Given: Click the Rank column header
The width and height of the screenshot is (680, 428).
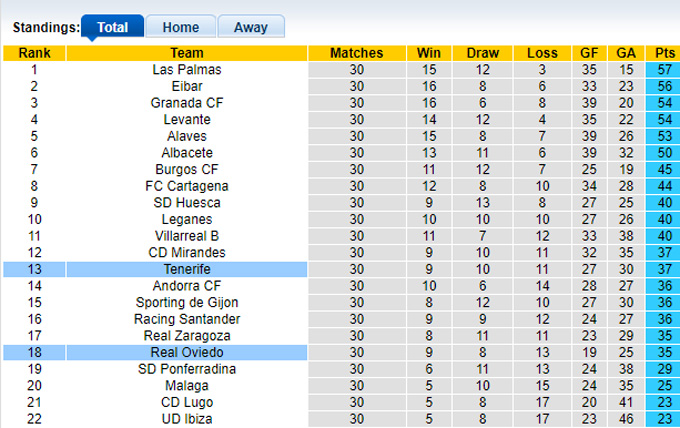Looking at the screenshot, I should pyautogui.click(x=35, y=53).
